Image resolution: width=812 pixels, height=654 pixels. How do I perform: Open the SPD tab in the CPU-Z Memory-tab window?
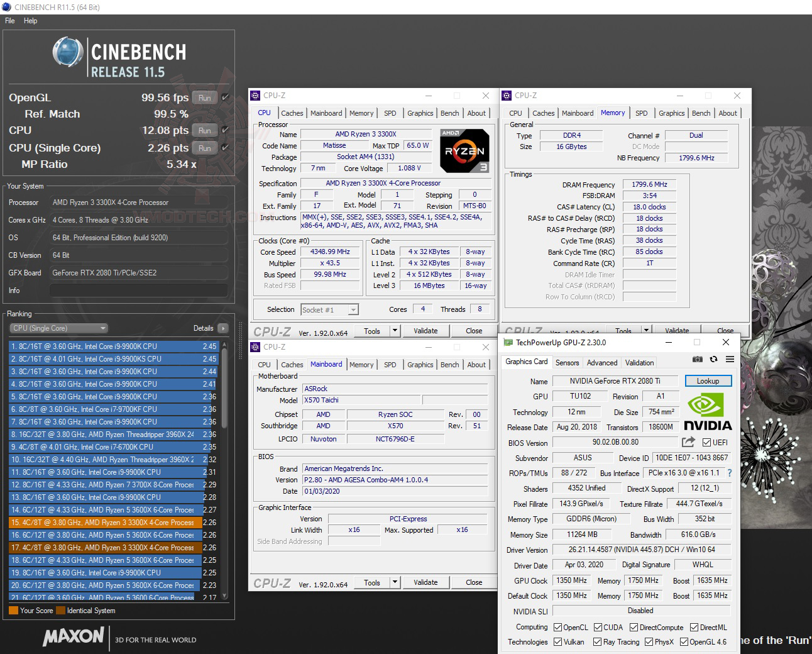(641, 113)
